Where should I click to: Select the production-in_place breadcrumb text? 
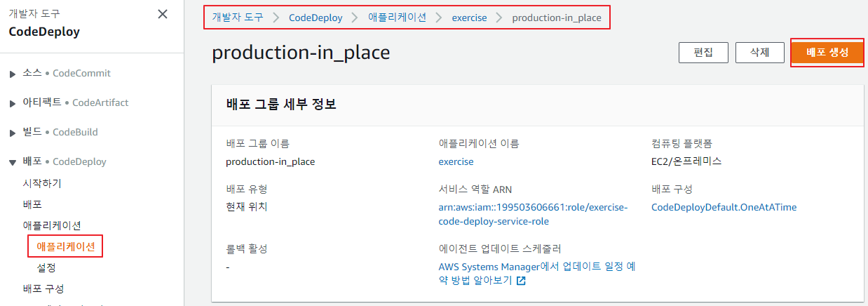click(557, 18)
